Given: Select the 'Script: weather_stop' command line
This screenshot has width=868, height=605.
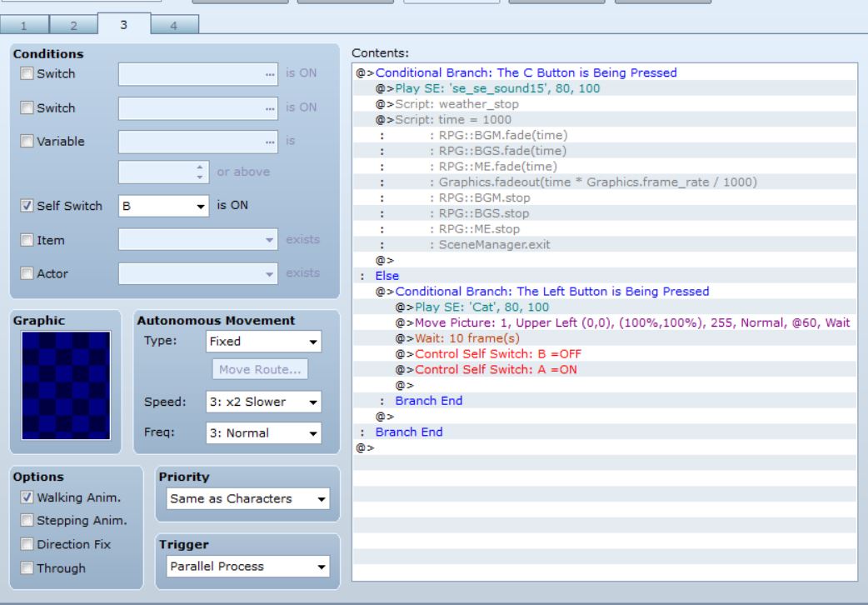Looking at the screenshot, I should click(x=605, y=103).
